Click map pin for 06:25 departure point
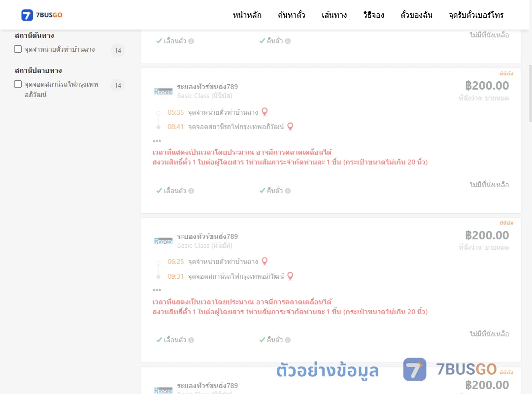Image resolution: width=532 pixels, height=394 pixels. [x=265, y=261]
